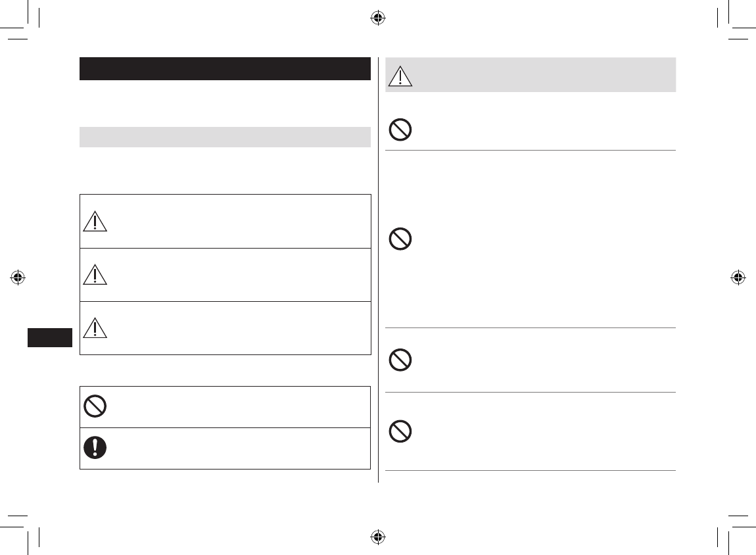756x555 pixels.
Task: Select the topmost prohibition symbol in the right column
Action: coord(400,131)
